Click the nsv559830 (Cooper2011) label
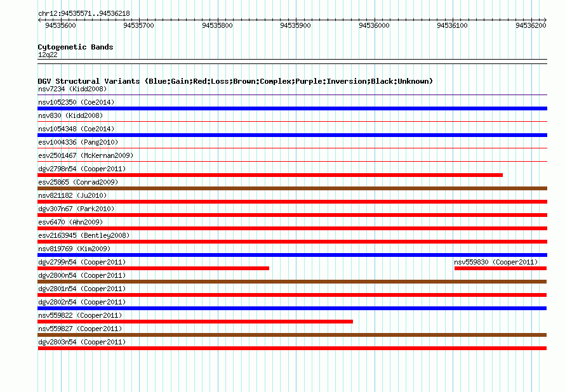Screen dimensions: 565x392 (496, 262)
